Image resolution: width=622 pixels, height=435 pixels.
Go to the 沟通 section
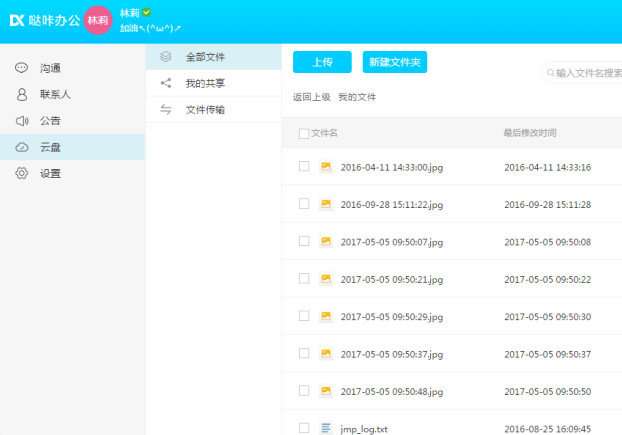[x=72, y=68]
